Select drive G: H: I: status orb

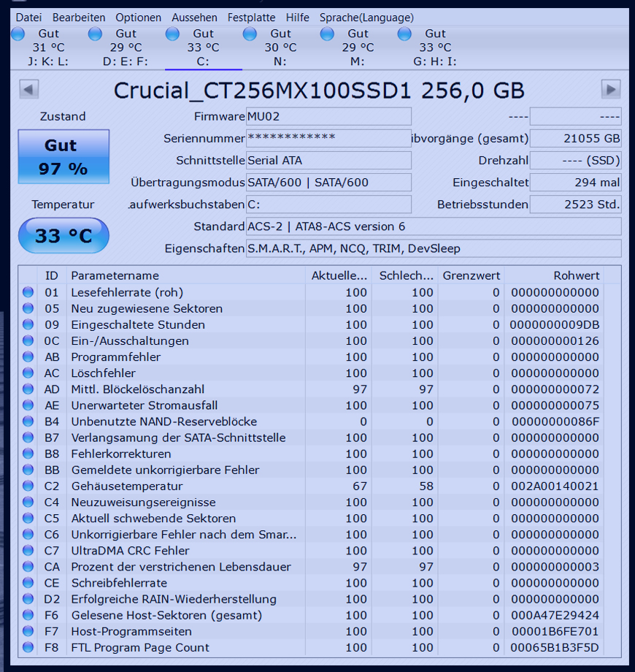click(404, 34)
